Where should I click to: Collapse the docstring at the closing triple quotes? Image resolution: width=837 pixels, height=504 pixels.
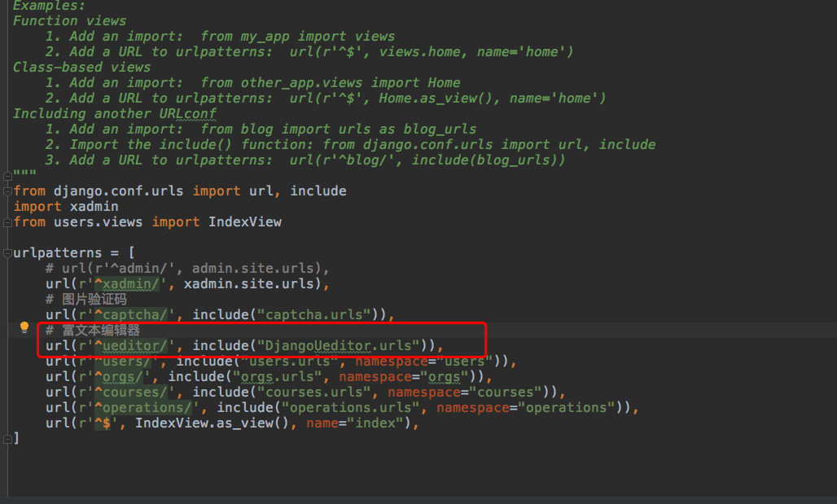(7, 175)
